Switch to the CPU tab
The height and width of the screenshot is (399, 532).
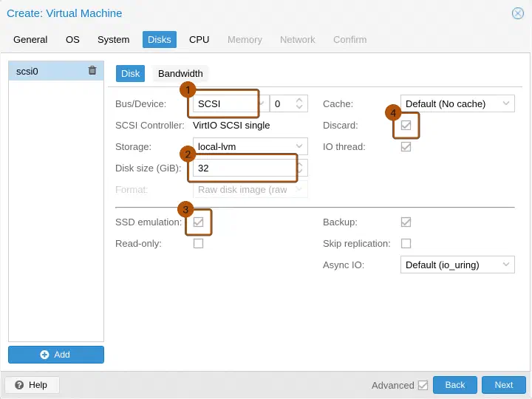(x=199, y=40)
